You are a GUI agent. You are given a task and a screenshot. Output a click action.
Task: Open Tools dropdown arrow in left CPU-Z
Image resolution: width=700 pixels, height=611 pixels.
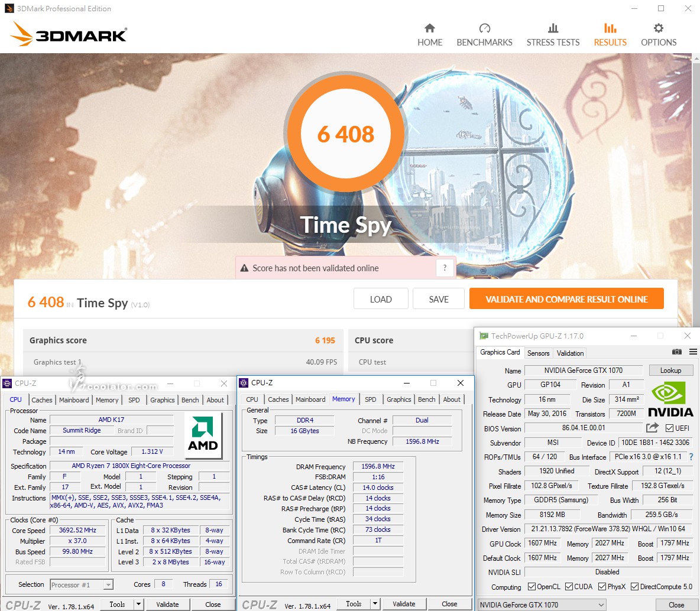pyautogui.click(x=139, y=604)
